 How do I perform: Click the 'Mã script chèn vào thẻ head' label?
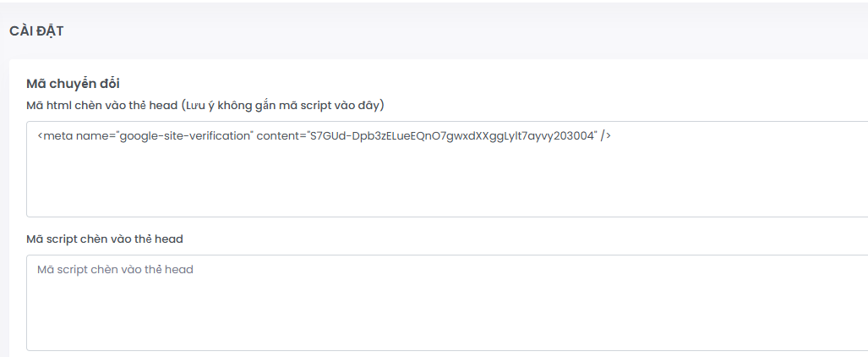[105, 239]
